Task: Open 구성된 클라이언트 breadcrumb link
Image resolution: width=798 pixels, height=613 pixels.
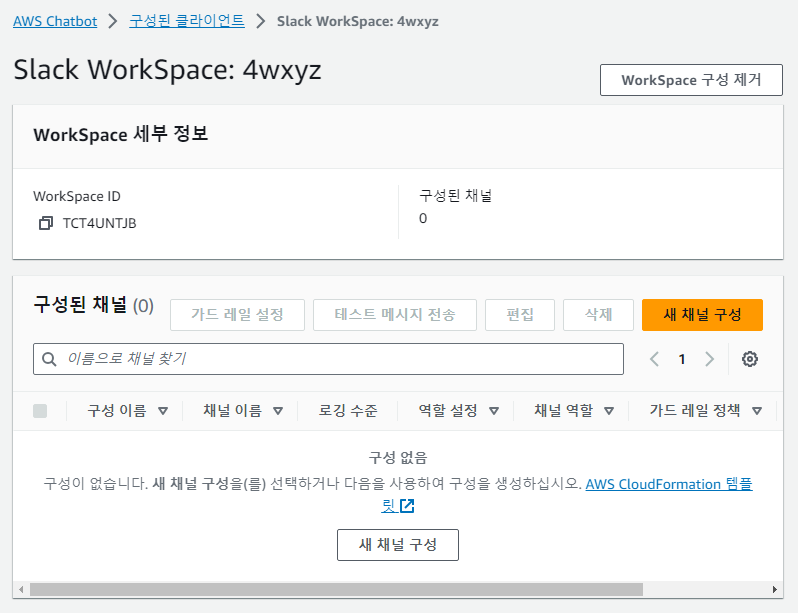Action: click(x=187, y=21)
